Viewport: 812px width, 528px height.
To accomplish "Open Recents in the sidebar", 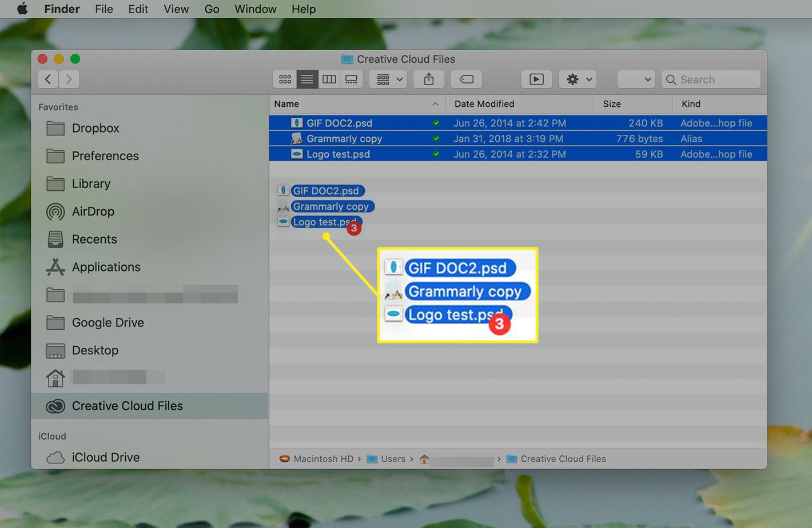I will (94, 239).
